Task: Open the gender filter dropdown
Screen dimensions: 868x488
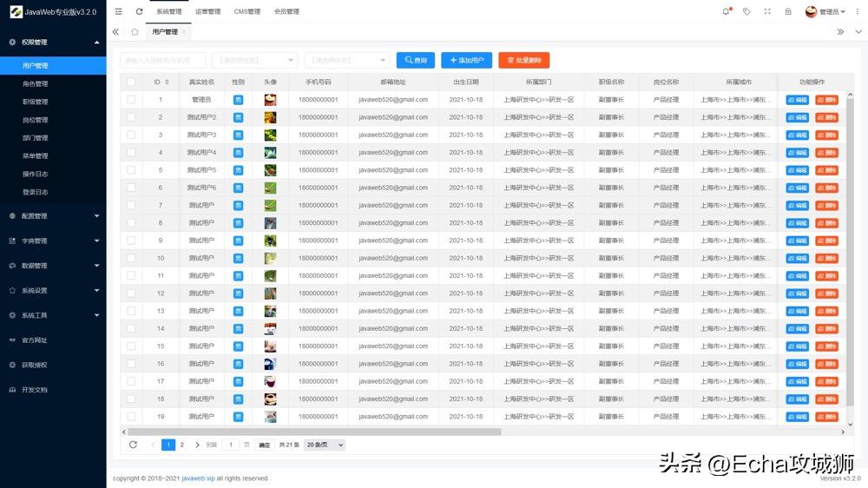Action: (x=255, y=60)
